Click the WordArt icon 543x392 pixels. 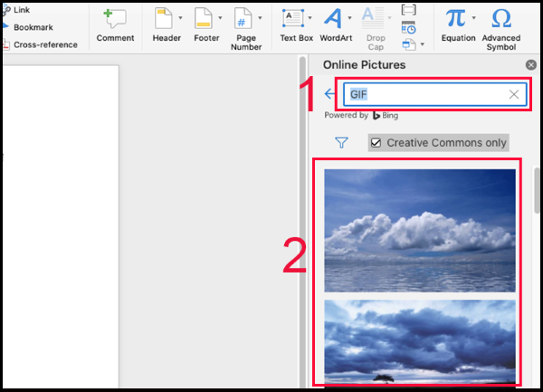334,18
